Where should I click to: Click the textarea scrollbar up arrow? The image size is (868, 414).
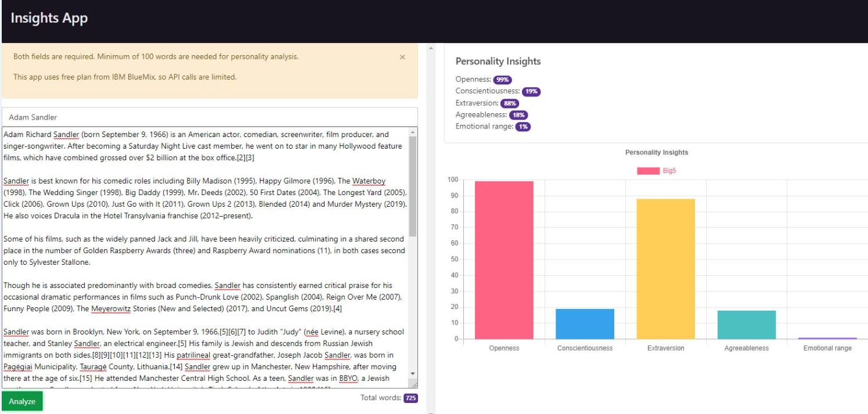click(413, 132)
